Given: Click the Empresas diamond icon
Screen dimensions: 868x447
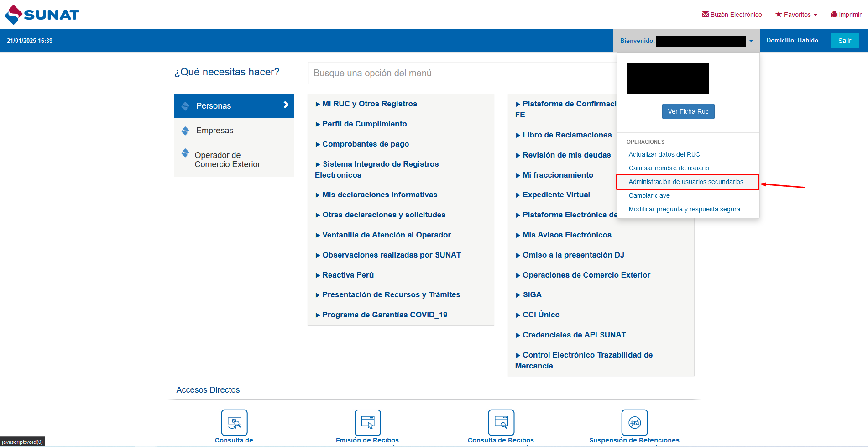Looking at the screenshot, I should click(x=185, y=131).
